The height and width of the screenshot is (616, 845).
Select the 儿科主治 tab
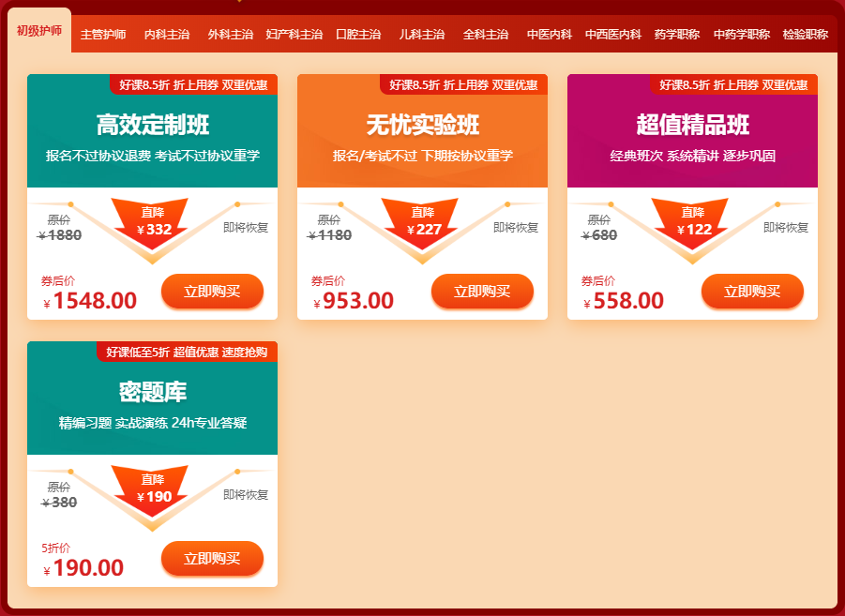pos(422,35)
